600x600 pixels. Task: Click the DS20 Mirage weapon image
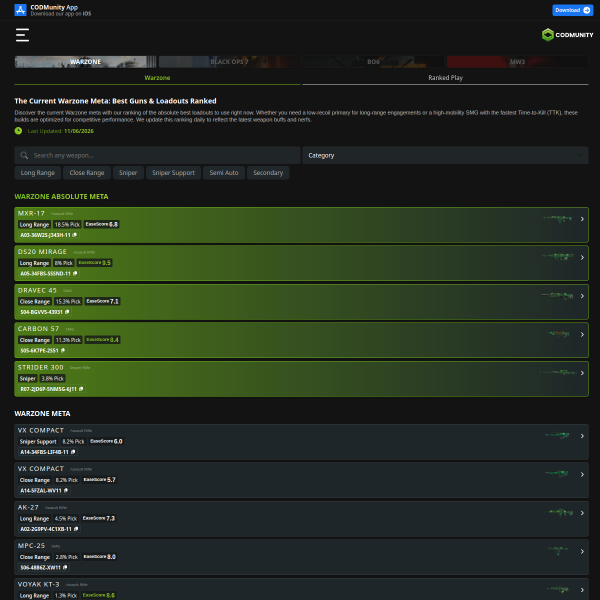558,257
